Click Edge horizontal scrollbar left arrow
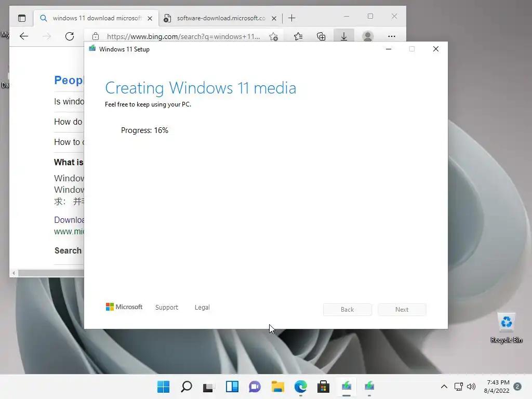532x399 pixels. pos(14,273)
